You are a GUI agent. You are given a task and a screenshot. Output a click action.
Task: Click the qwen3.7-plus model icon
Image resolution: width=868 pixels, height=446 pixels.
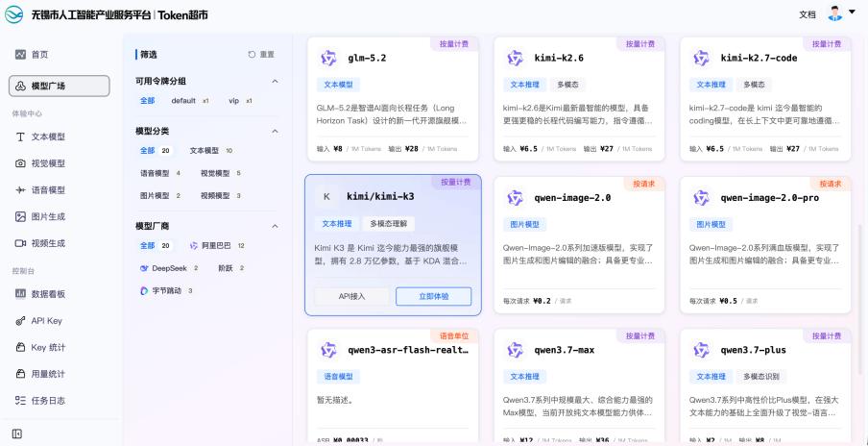point(701,350)
